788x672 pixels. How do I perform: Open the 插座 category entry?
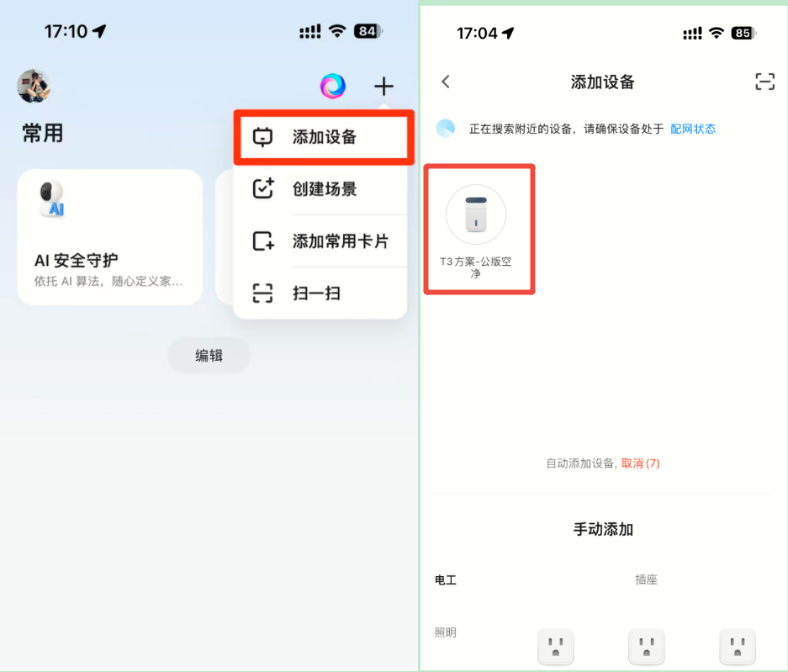645,579
